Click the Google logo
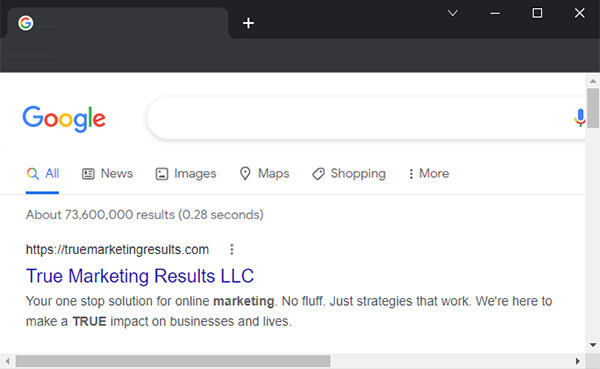The image size is (600, 369). 64,119
